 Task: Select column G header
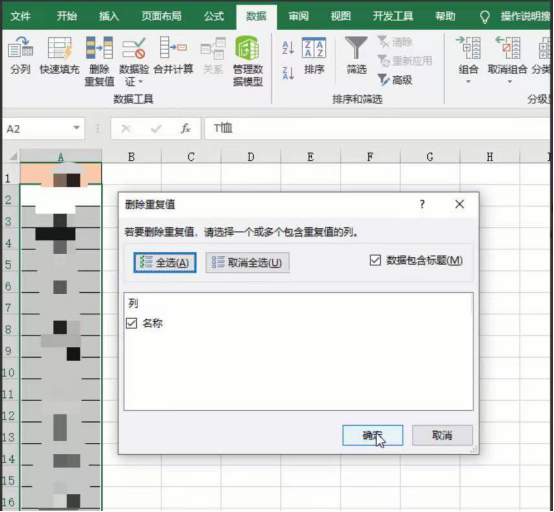(x=430, y=157)
